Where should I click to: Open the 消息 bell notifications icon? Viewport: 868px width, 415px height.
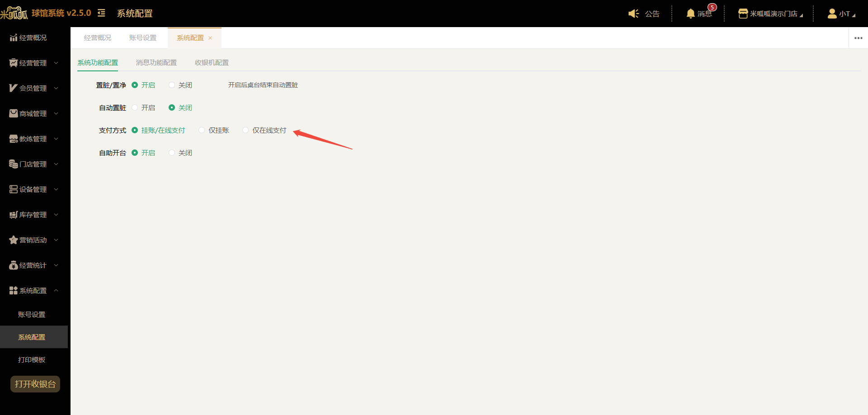(690, 14)
